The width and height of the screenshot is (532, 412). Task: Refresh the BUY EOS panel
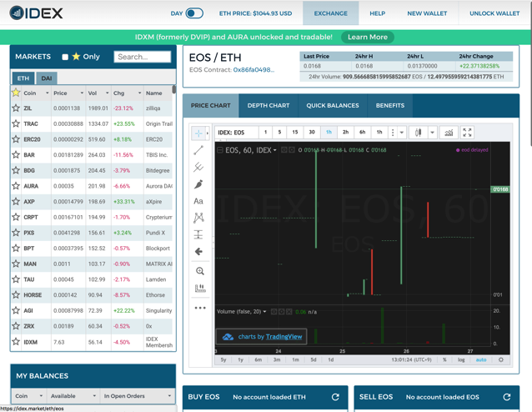335,397
